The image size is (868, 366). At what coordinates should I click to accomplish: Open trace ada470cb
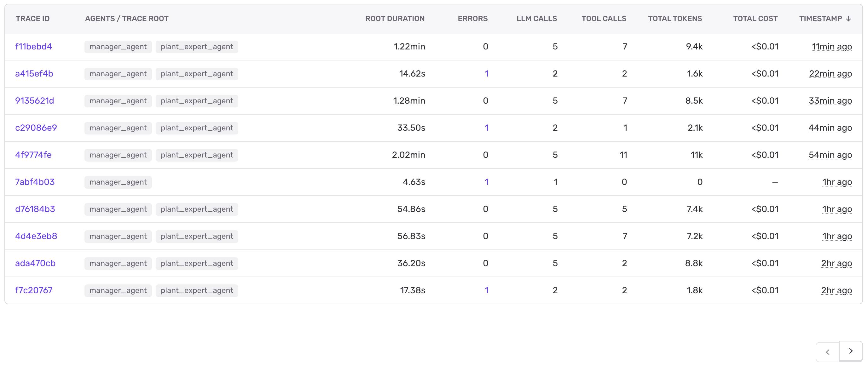pyautogui.click(x=35, y=263)
